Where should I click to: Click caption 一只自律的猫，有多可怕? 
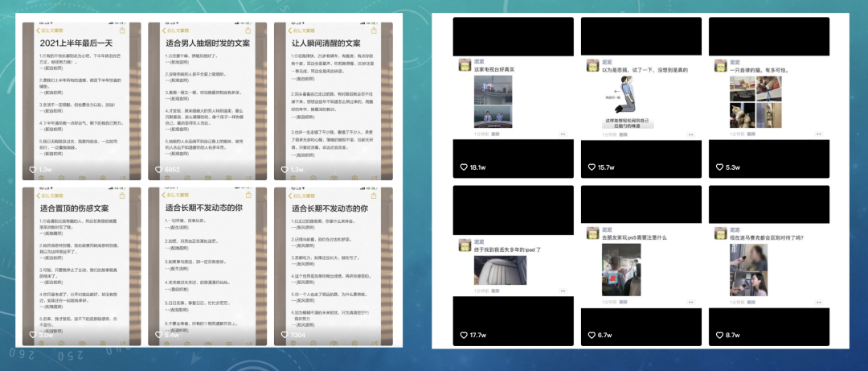coord(759,70)
